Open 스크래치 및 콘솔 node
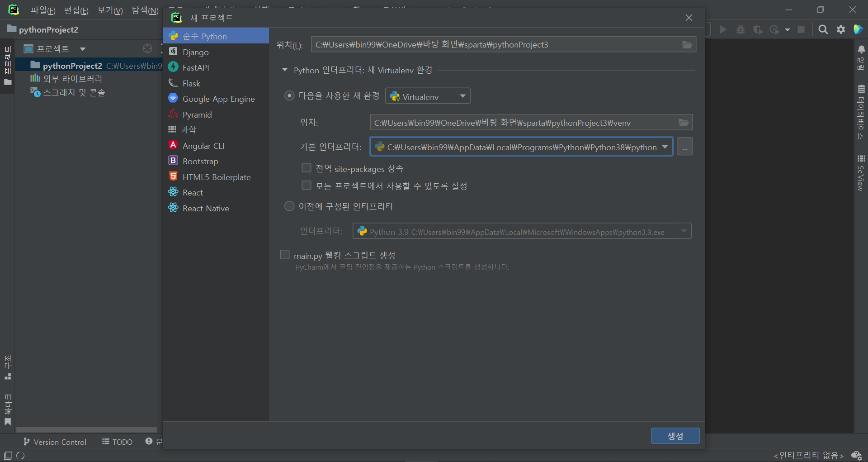 click(68, 92)
